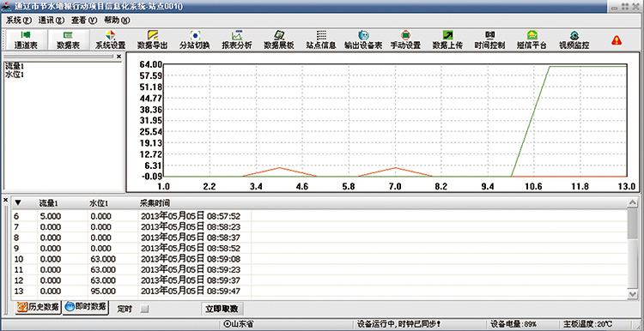Open the 系统 menu
Viewport: 644px width, 331px height.
click(x=19, y=20)
